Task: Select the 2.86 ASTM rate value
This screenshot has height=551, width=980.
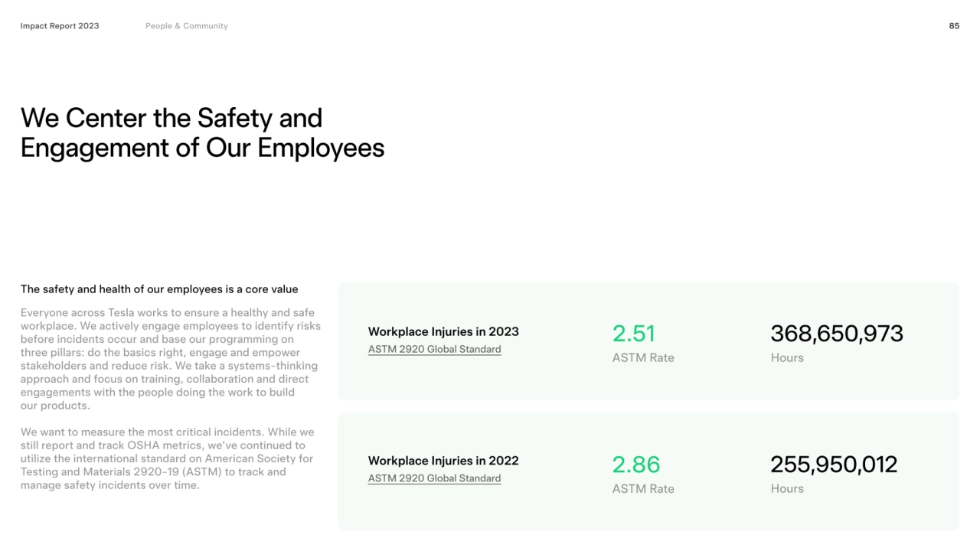Action: (635, 465)
